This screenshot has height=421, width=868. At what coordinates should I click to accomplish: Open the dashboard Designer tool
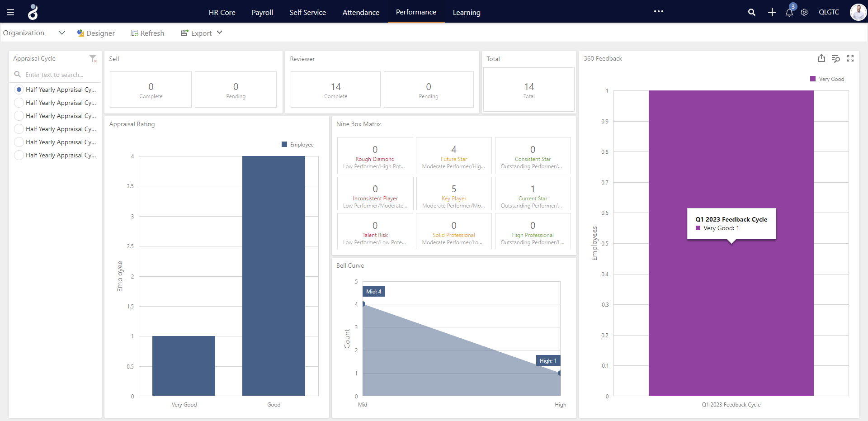click(95, 33)
